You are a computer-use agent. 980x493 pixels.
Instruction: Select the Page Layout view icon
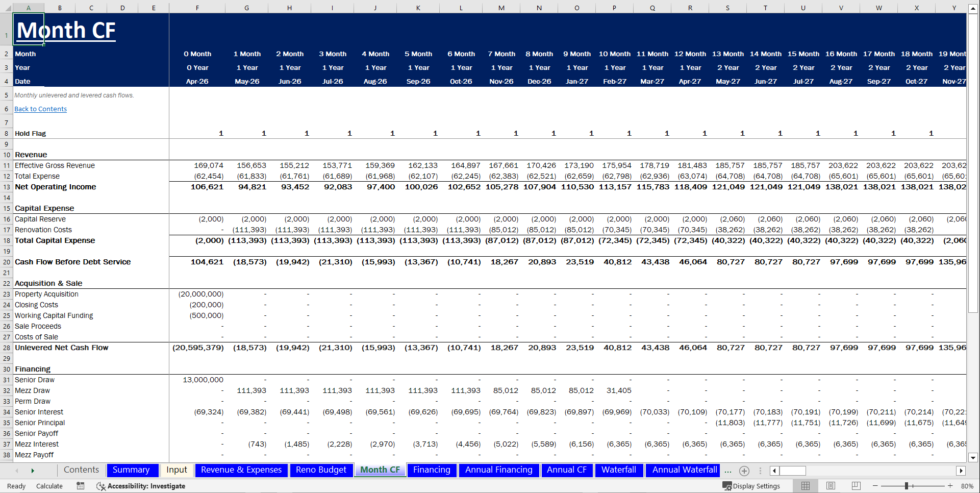click(x=831, y=485)
